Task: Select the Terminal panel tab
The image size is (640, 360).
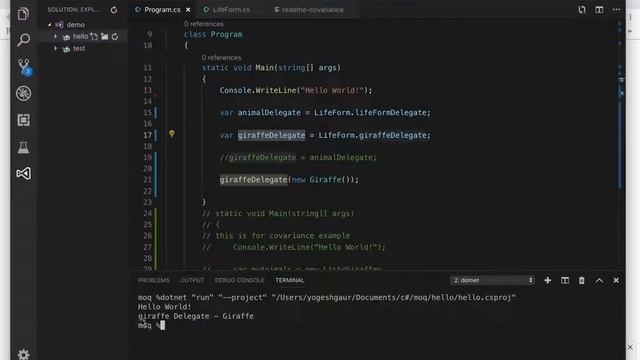Action: pos(289,280)
